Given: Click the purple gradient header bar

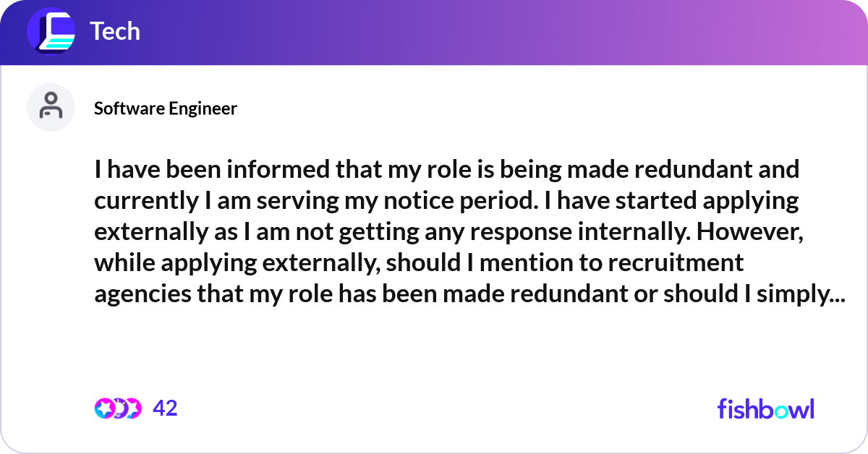Looking at the screenshot, I should (434, 33).
